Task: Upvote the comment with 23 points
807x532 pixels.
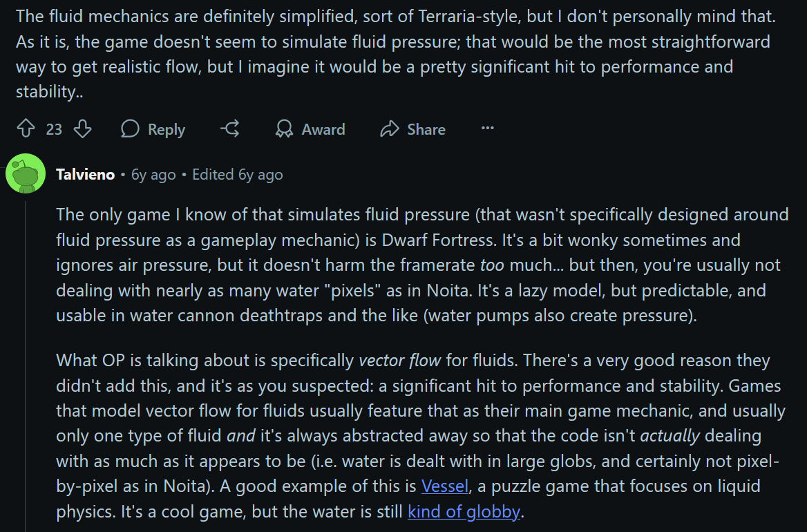Action: point(26,129)
